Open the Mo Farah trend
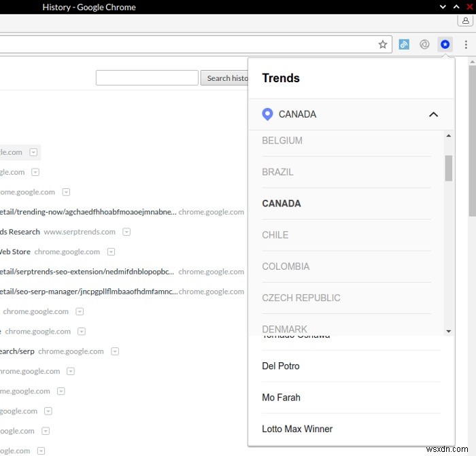This screenshot has width=476, height=456. 351,398
